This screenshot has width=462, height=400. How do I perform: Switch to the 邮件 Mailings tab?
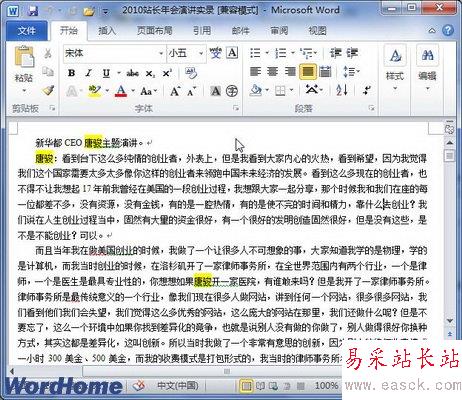(241, 31)
